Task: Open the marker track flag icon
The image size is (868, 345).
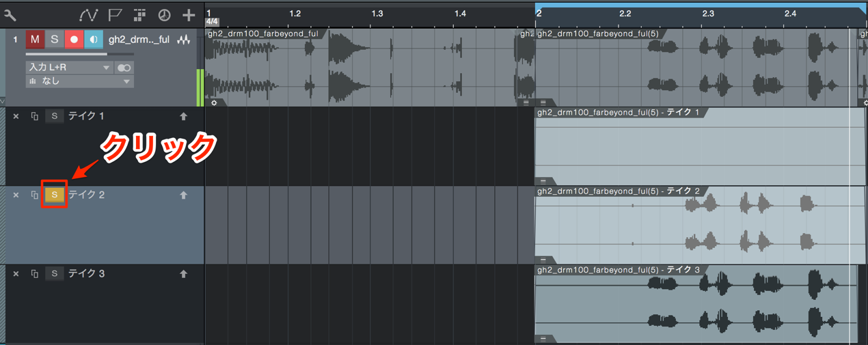Action: pyautogui.click(x=115, y=14)
